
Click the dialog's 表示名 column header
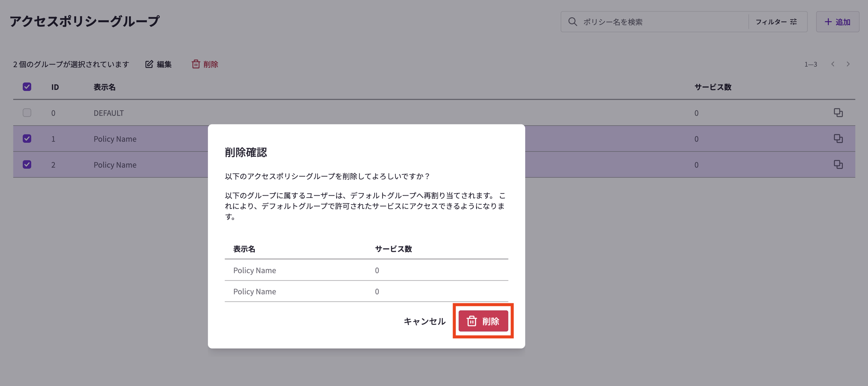[x=244, y=249]
